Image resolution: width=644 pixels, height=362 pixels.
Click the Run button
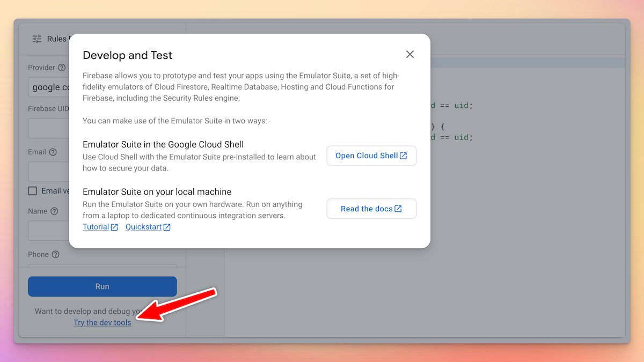(102, 286)
